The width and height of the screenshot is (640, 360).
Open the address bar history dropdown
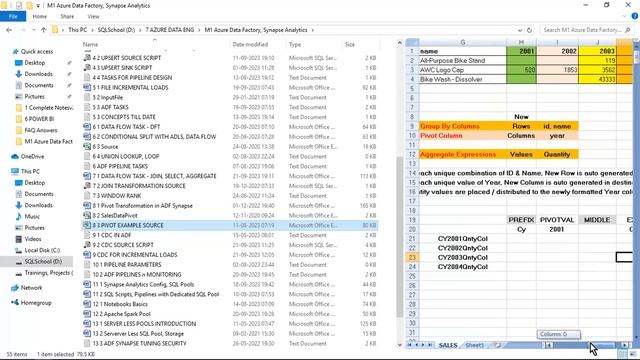(x=520, y=30)
